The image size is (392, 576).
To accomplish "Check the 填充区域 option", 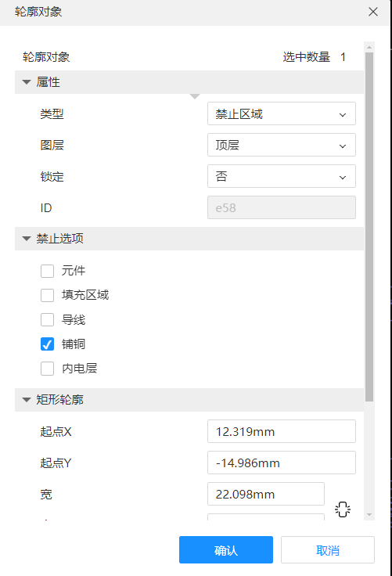I will click(47, 295).
